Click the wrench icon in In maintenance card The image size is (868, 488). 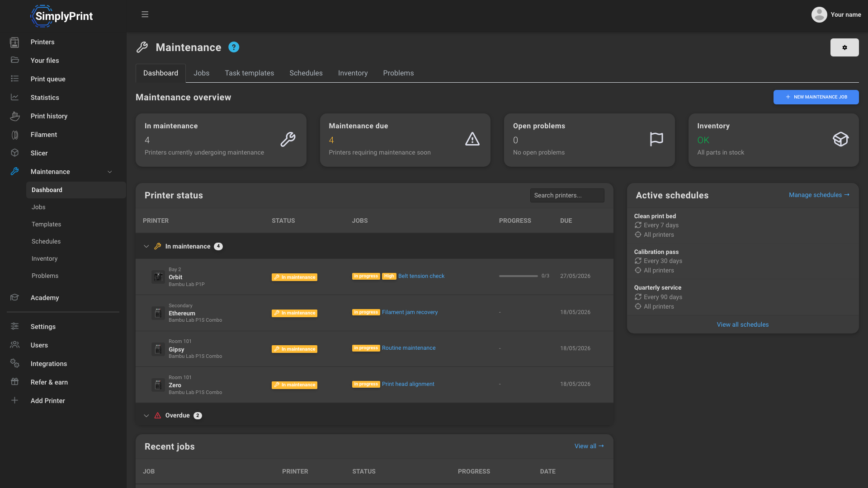288,139
